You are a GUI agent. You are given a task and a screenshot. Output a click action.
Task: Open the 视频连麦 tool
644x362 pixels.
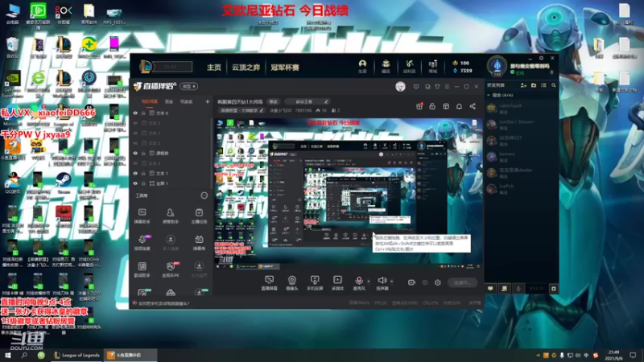tap(142, 242)
